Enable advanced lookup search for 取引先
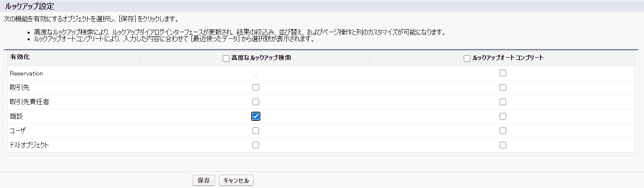Screen dimensions: 644x188 point(256,87)
